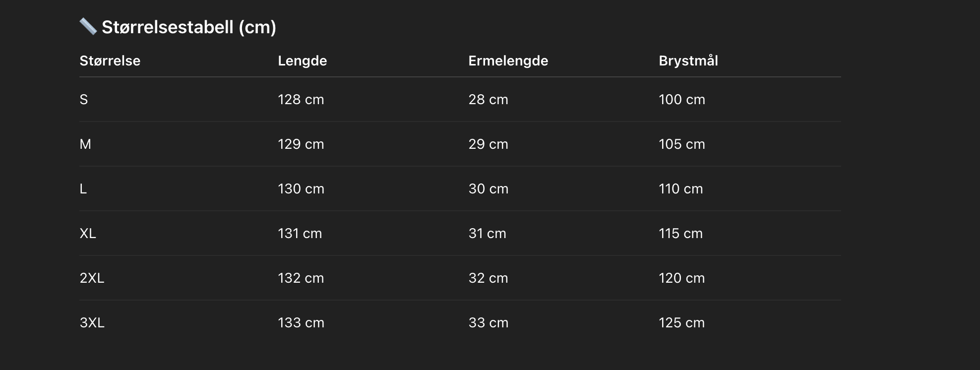Viewport: 980px width, 370px height.
Task: Click the 2XL size row label
Action: (x=92, y=278)
